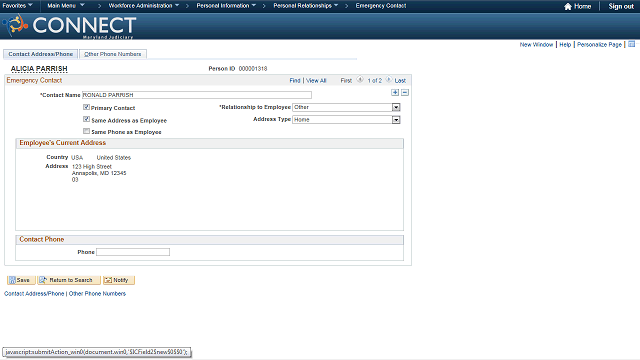Click Personalize Page link
The image size is (640, 360).
click(599, 44)
